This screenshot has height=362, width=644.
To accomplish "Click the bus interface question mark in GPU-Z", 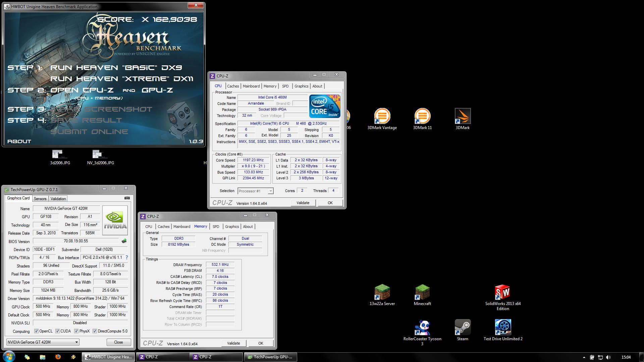I will pos(126,257).
